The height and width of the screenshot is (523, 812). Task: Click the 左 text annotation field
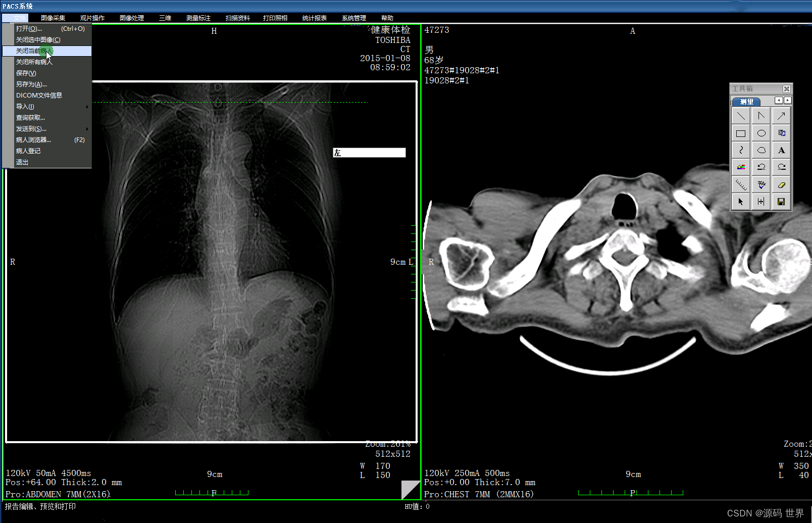[x=369, y=153]
